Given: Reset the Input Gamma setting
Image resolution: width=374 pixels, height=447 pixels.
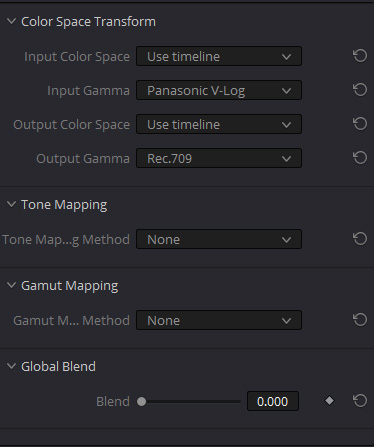Looking at the screenshot, I should (360, 90).
